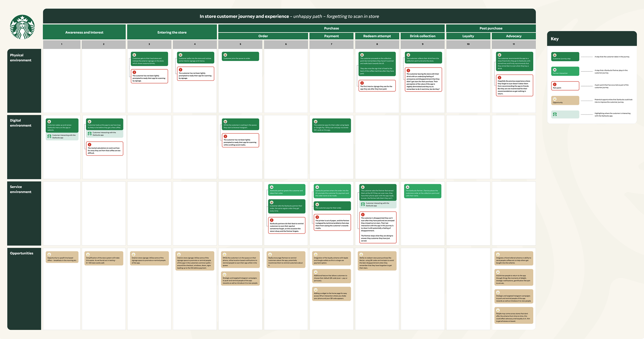Click the avatar icon on 'customer wakes up' card

49,122
